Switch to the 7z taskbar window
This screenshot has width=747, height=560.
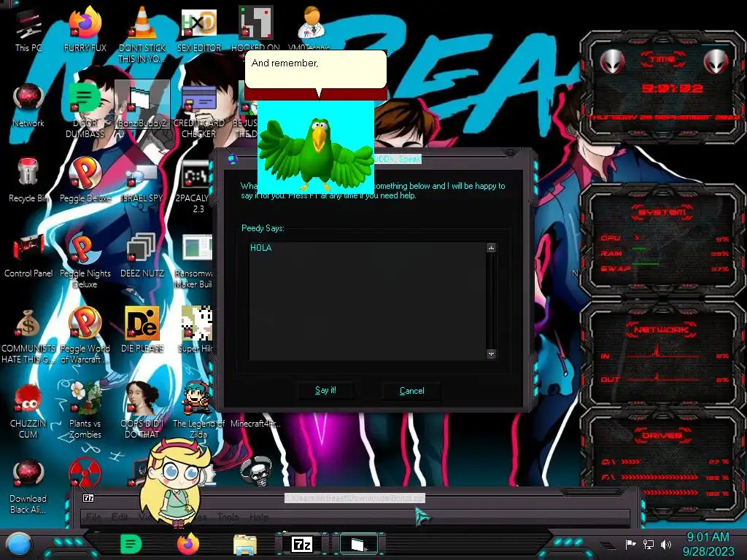(x=301, y=544)
